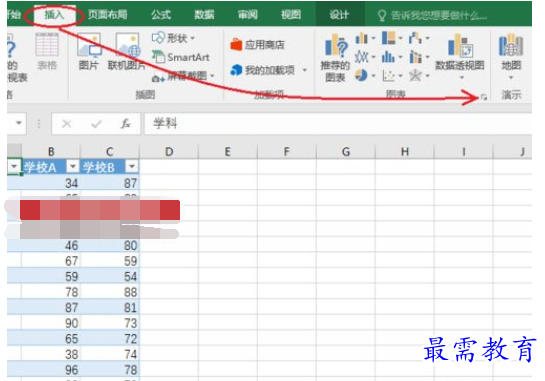Insert a statistic histogram chart

(x=392, y=57)
